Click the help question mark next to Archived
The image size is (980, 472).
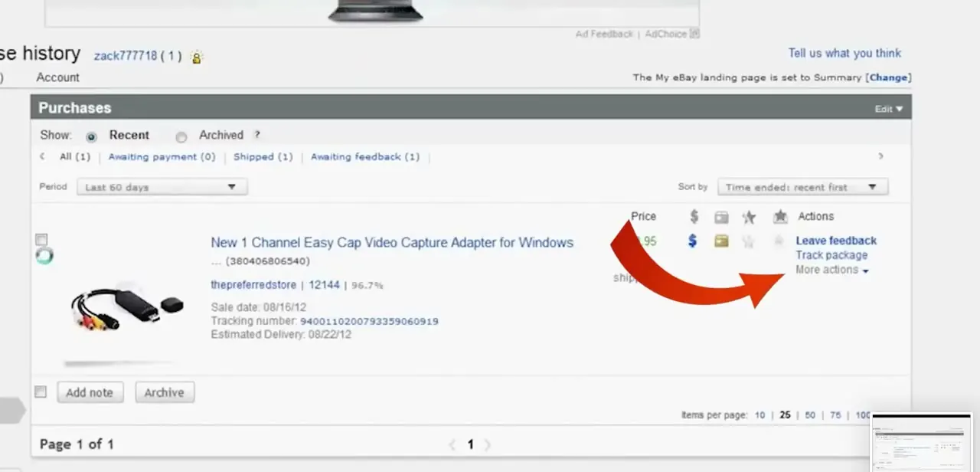257,135
